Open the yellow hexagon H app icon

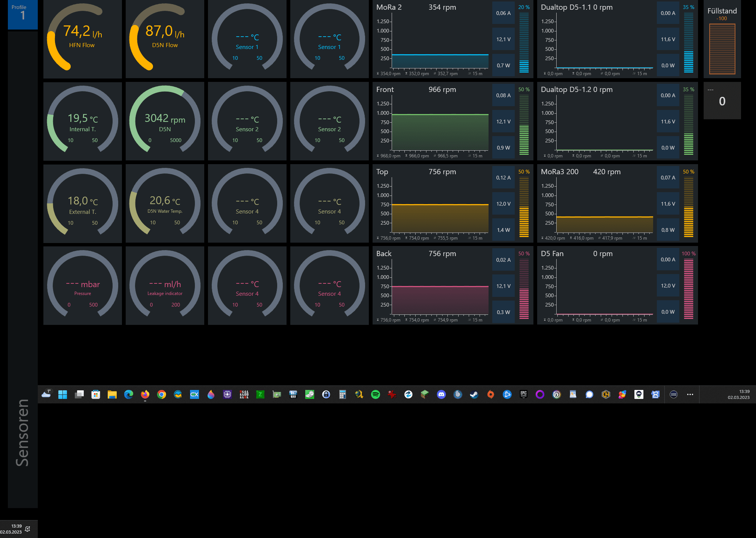click(x=606, y=394)
